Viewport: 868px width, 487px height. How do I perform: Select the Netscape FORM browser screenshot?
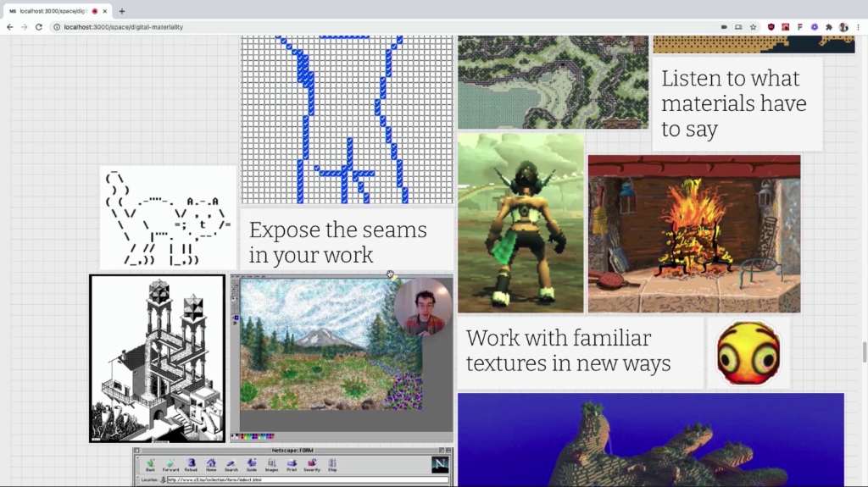[292, 467]
